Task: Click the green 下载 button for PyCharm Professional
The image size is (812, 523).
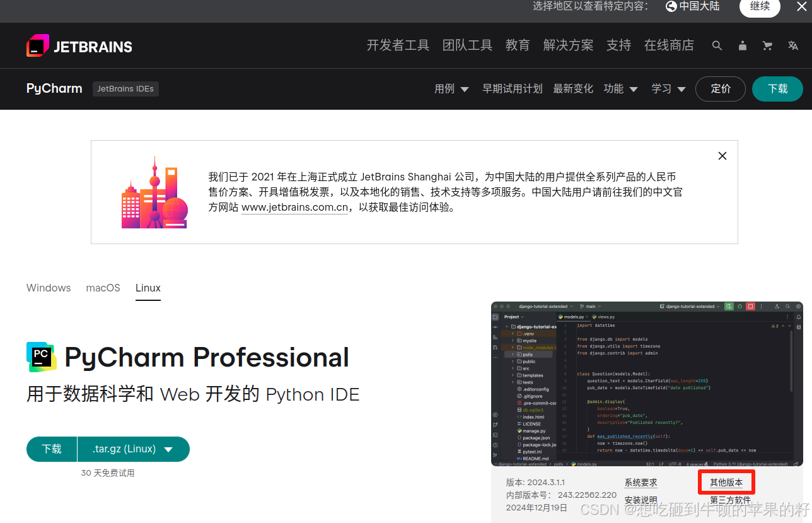Action: 52,449
